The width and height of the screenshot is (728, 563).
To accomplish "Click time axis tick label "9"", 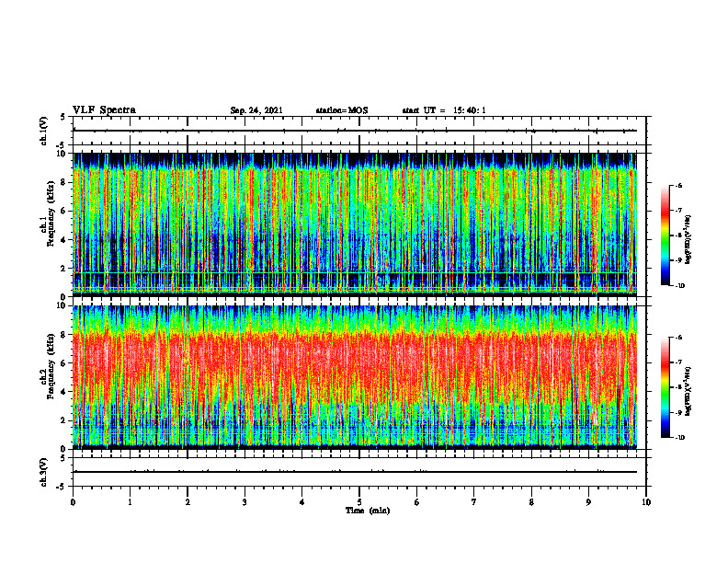I will (x=588, y=502).
